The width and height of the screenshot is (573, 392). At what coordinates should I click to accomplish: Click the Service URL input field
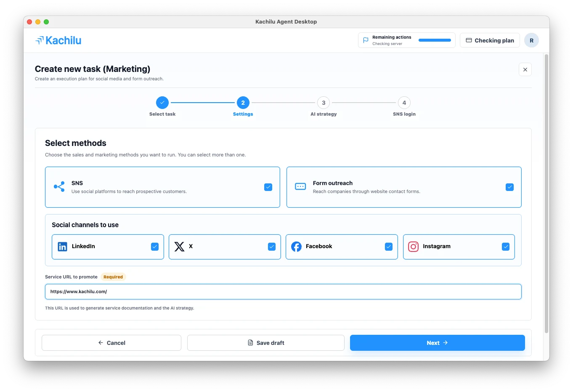point(283,291)
